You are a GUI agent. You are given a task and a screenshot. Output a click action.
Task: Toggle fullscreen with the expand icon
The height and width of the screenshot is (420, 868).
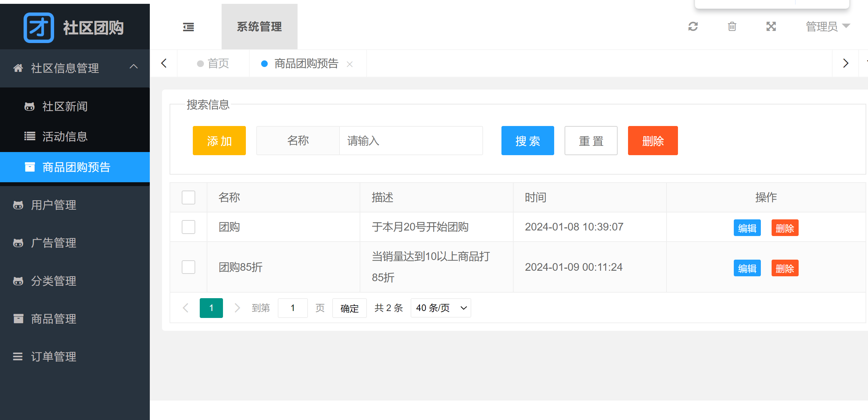[x=771, y=26]
